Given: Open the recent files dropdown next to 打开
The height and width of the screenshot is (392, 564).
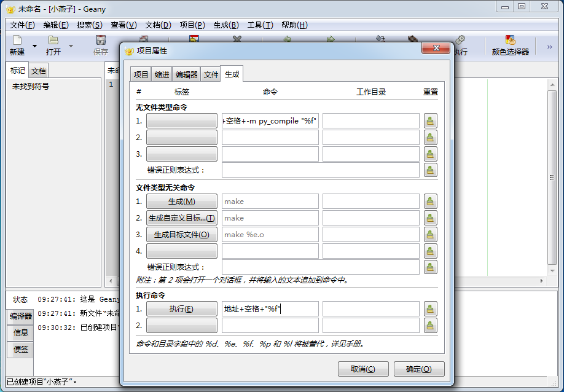Looking at the screenshot, I should click(x=71, y=46).
